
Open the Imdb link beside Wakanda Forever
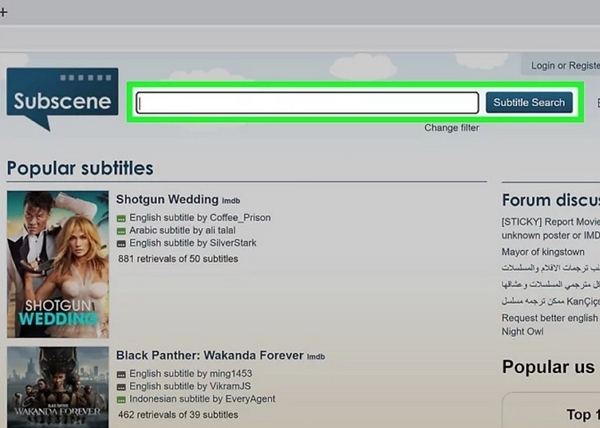pos(316,356)
